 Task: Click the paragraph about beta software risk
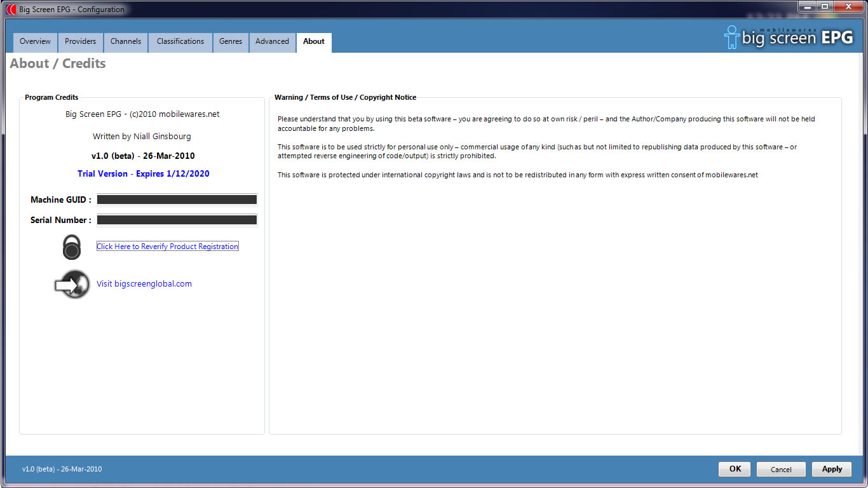pyautogui.click(x=546, y=124)
